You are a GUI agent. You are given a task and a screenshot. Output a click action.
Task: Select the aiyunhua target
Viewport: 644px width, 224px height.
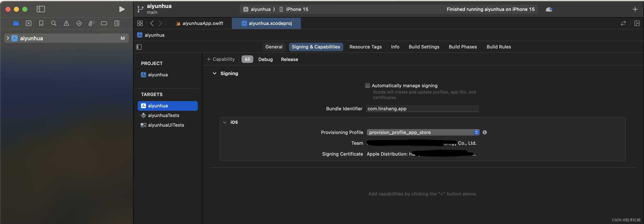tap(168, 106)
